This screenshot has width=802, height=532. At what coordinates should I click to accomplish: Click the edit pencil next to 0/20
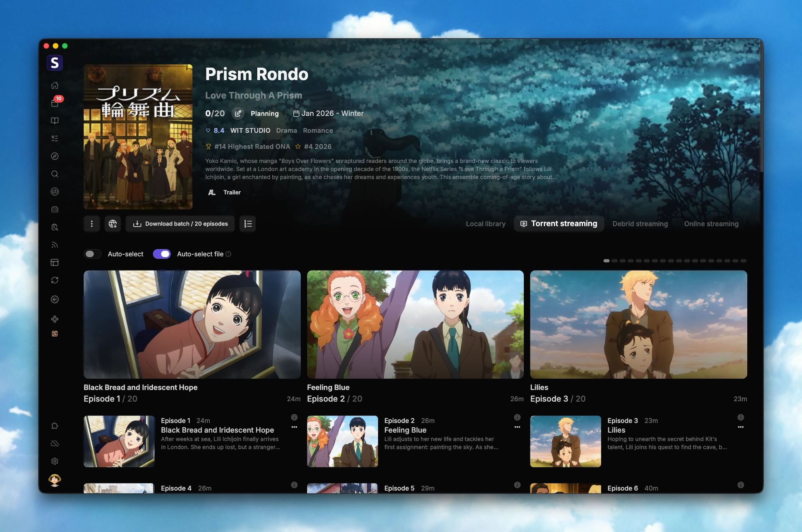(x=238, y=113)
